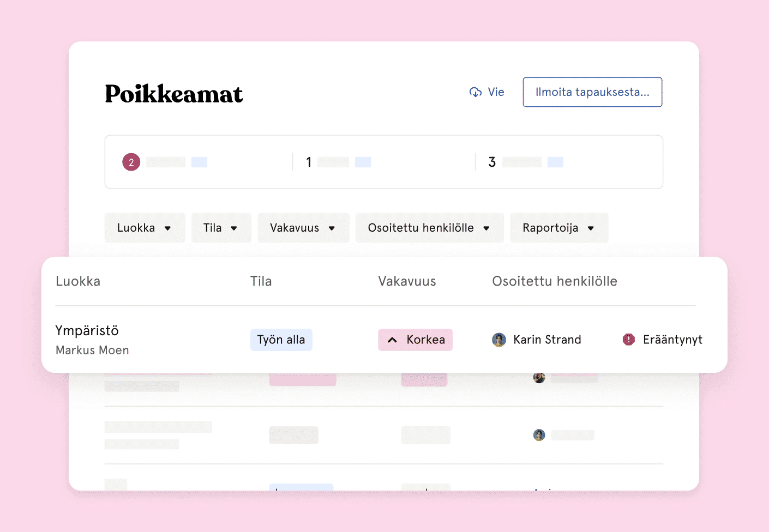Open the Luokka filter dropdown
The height and width of the screenshot is (532, 769).
point(145,228)
